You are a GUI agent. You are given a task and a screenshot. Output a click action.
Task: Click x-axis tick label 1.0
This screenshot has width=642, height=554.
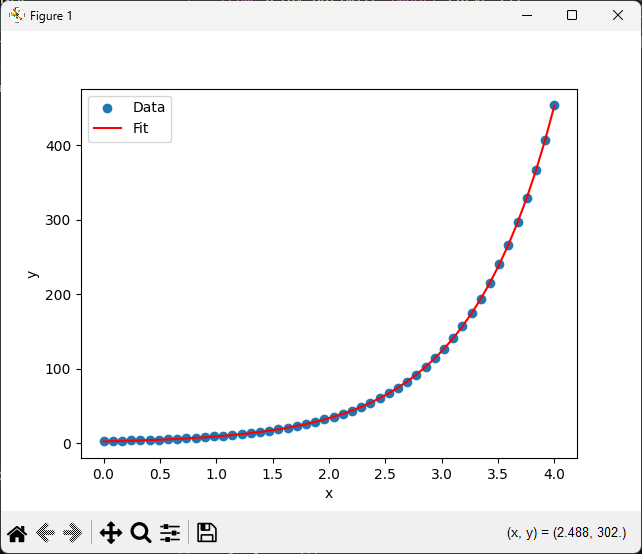pos(216,474)
